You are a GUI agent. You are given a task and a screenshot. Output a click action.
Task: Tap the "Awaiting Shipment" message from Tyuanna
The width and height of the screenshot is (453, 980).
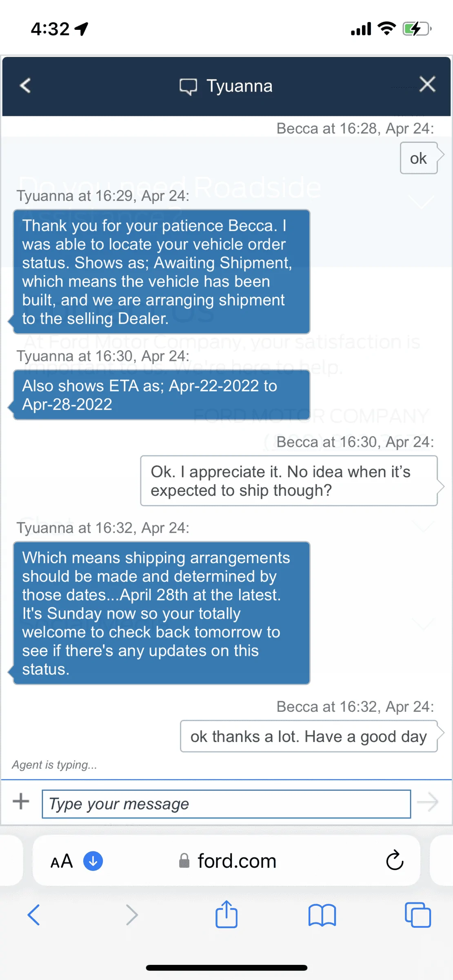(x=162, y=272)
